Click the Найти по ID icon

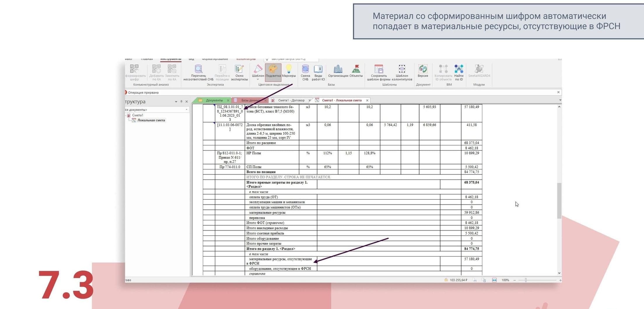[459, 72]
